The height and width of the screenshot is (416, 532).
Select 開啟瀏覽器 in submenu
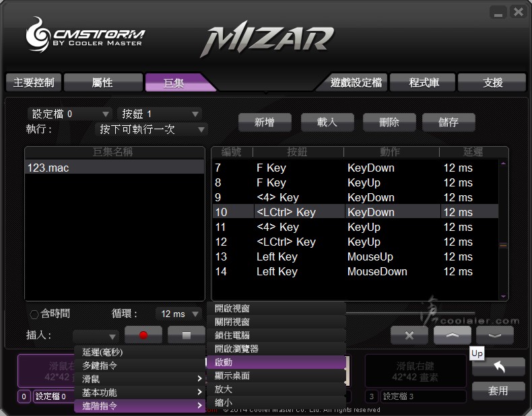[276, 349]
